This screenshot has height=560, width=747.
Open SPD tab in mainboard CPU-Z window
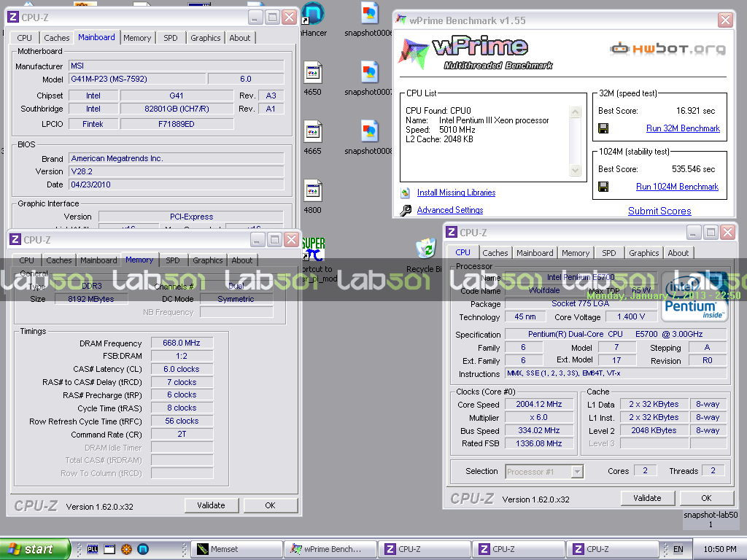point(170,38)
